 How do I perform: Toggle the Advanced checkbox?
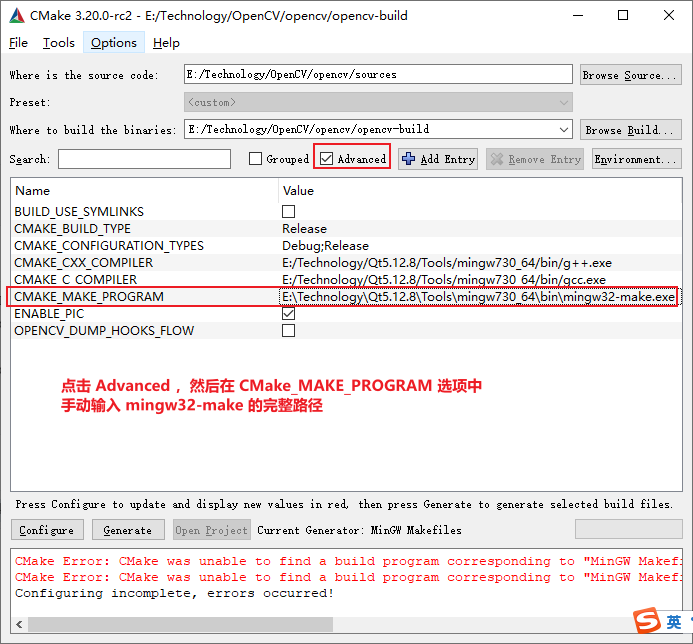click(x=327, y=159)
